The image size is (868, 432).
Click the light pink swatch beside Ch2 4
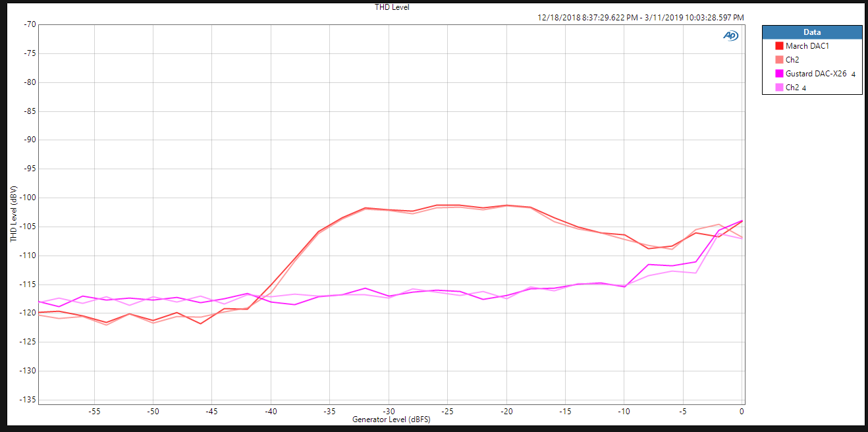(779, 88)
